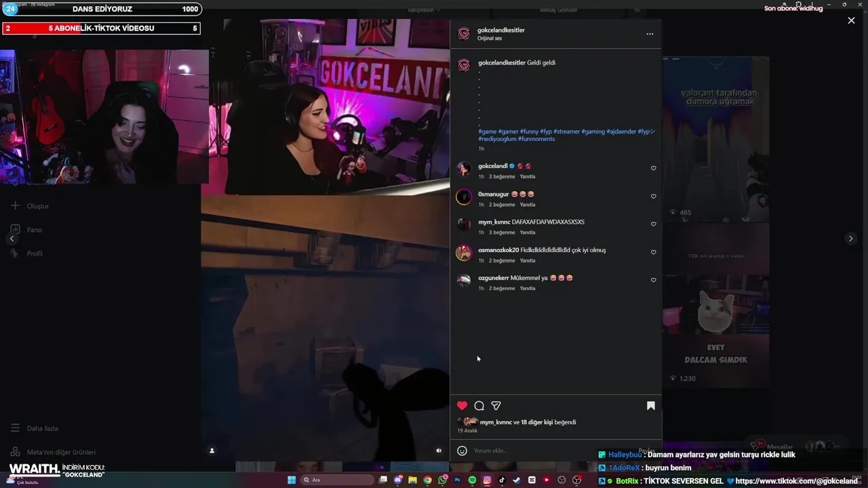Play the reel video in the post
Viewport: 868px width, 488px height.
pos(325,241)
